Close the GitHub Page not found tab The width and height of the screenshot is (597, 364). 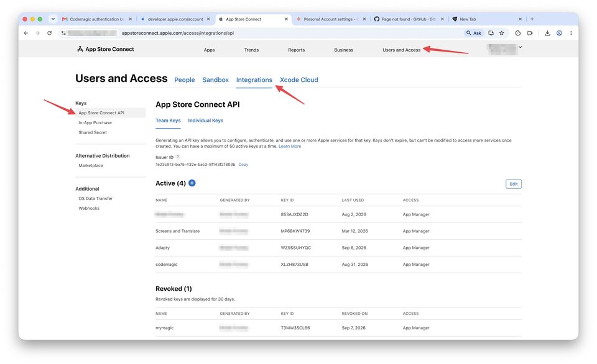coord(442,19)
